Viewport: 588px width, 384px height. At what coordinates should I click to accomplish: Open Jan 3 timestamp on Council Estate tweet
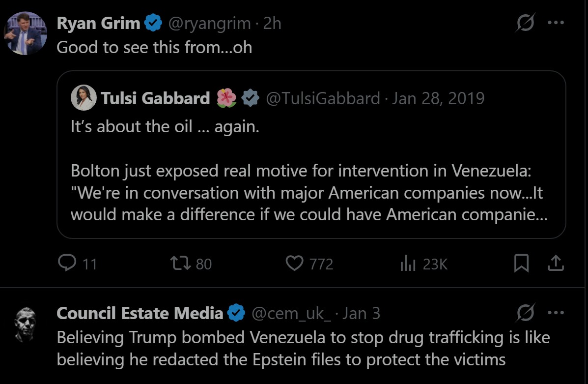point(361,313)
